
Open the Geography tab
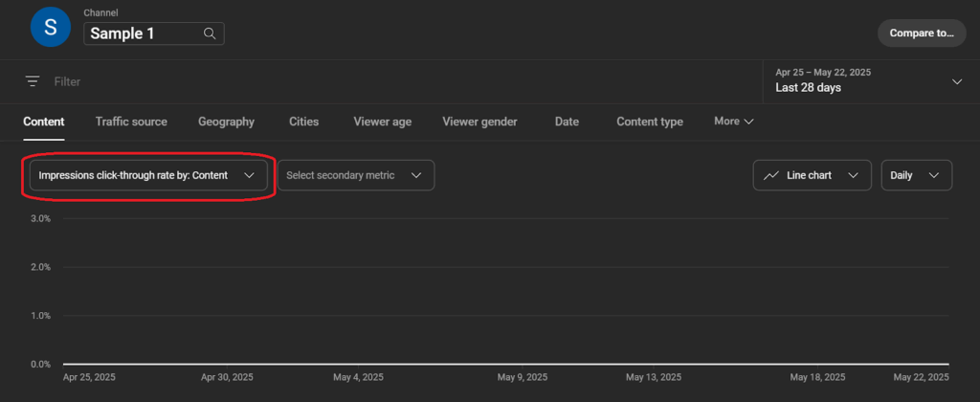(226, 122)
